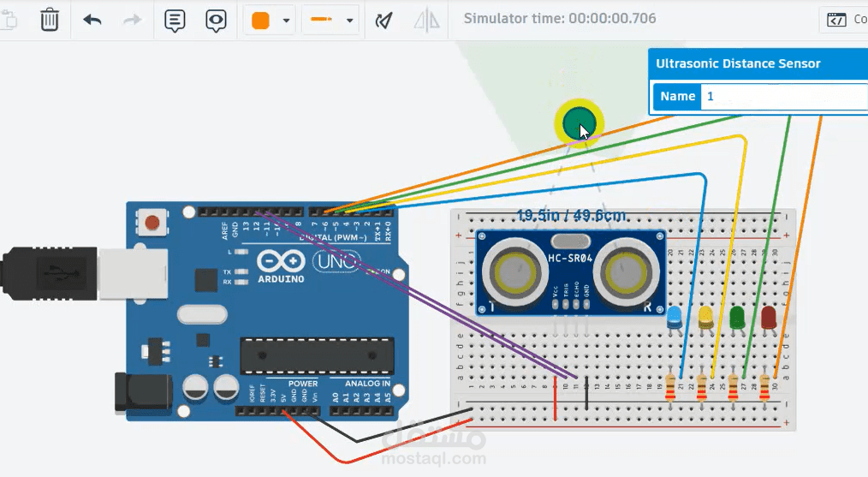Click the rotate component icon
The image size is (868, 477).
pos(383,21)
